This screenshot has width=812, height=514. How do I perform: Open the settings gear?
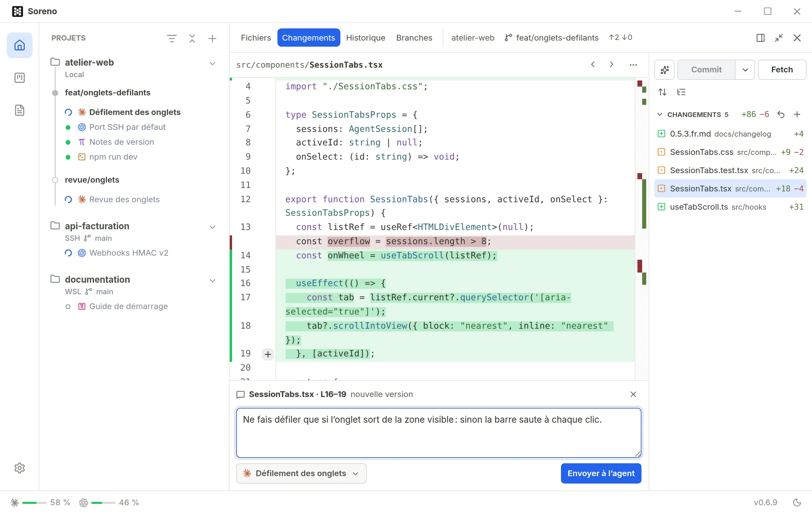(20, 468)
